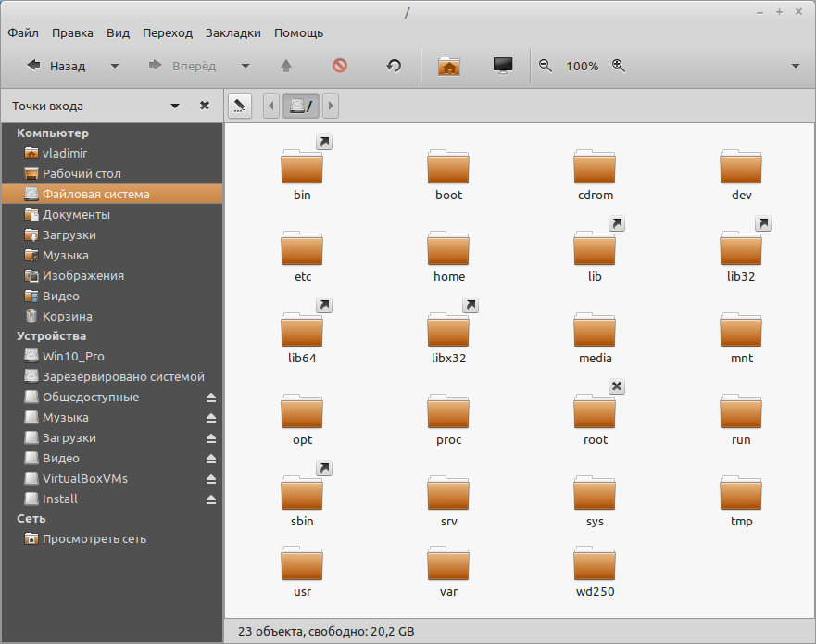Eject the Install device
This screenshot has width=816, height=644.
point(211,499)
